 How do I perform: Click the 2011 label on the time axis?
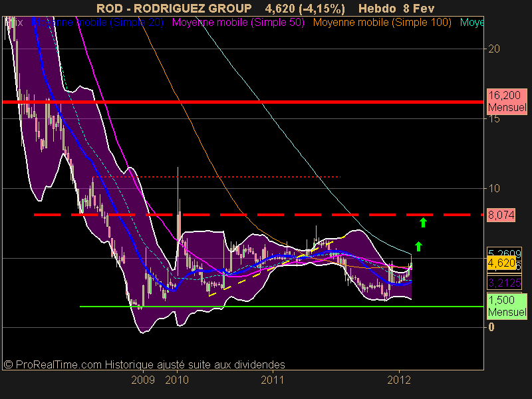pyautogui.click(x=273, y=380)
